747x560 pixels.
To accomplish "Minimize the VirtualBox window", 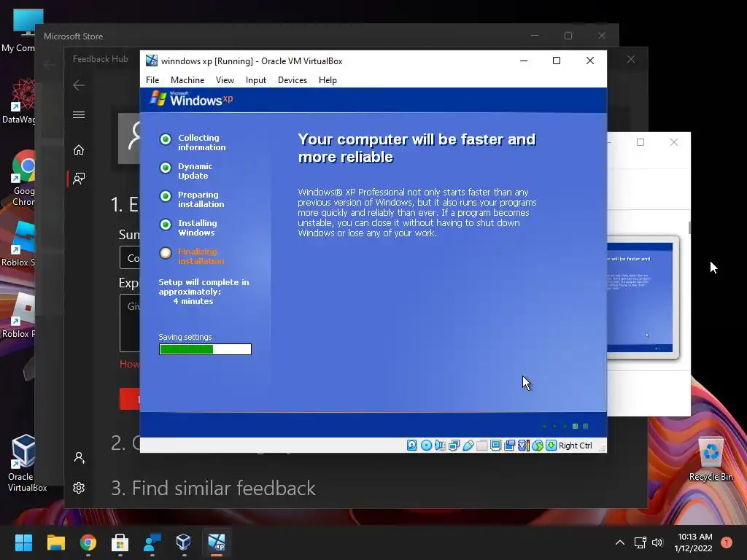I will coord(524,61).
